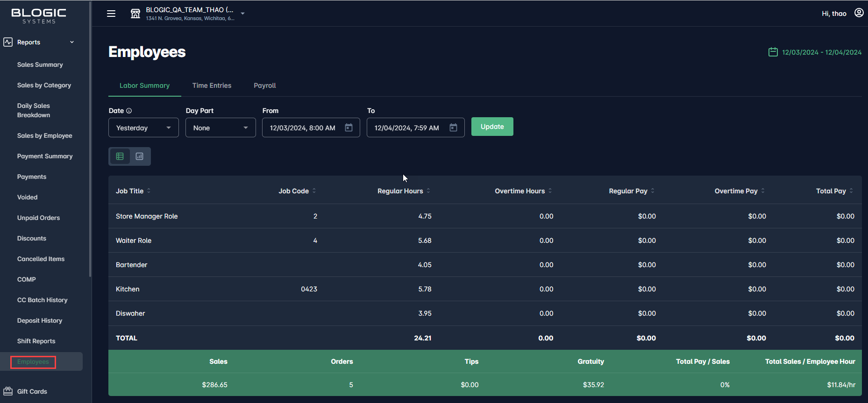Click the store location icon

pyautogui.click(x=135, y=14)
